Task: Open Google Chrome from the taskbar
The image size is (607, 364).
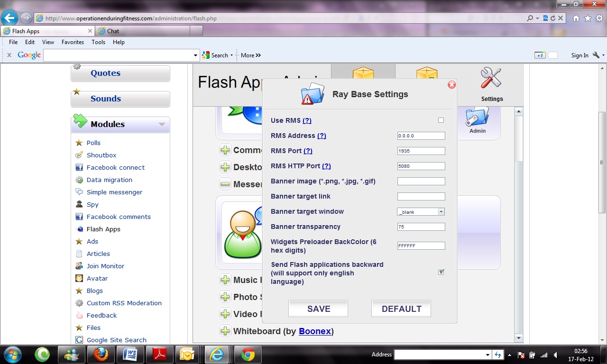Action: (x=248, y=354)
